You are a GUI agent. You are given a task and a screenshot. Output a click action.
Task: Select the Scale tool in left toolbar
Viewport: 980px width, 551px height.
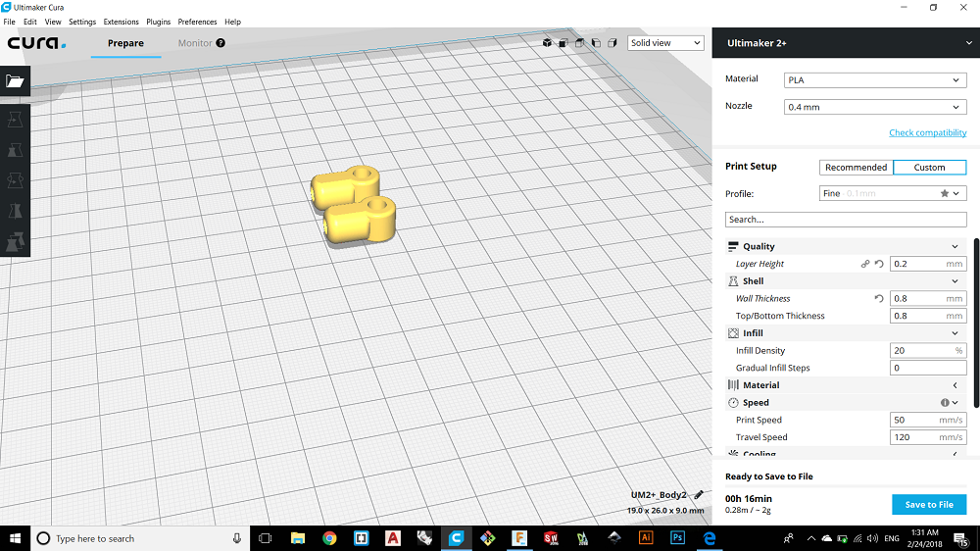tap(15, 150)
